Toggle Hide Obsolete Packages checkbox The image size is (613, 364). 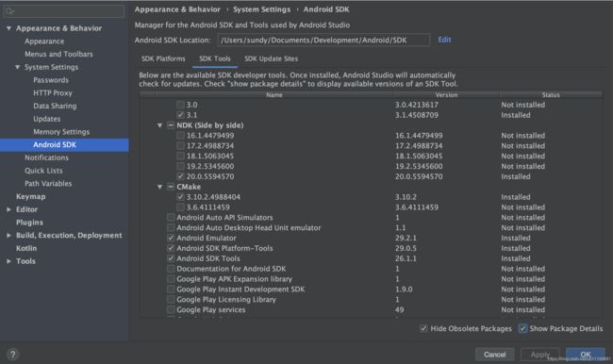[x=423, y=328]
